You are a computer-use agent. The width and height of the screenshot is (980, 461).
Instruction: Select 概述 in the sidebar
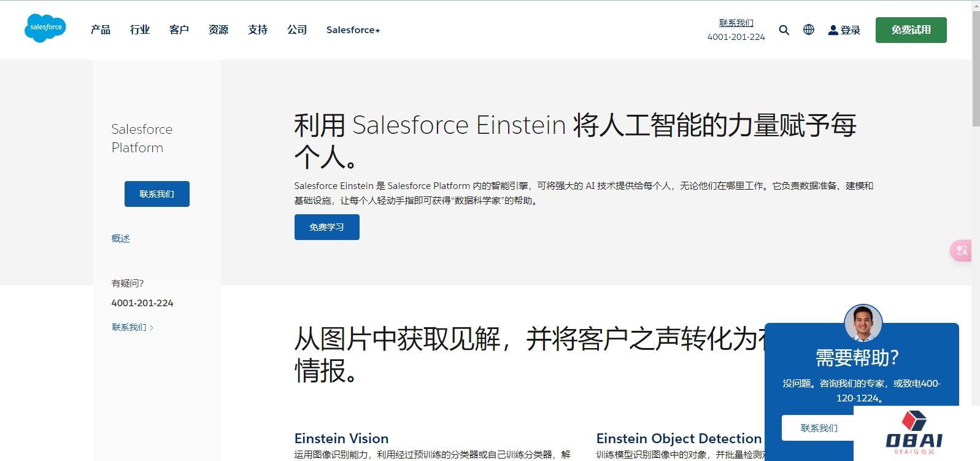point(121,238)
